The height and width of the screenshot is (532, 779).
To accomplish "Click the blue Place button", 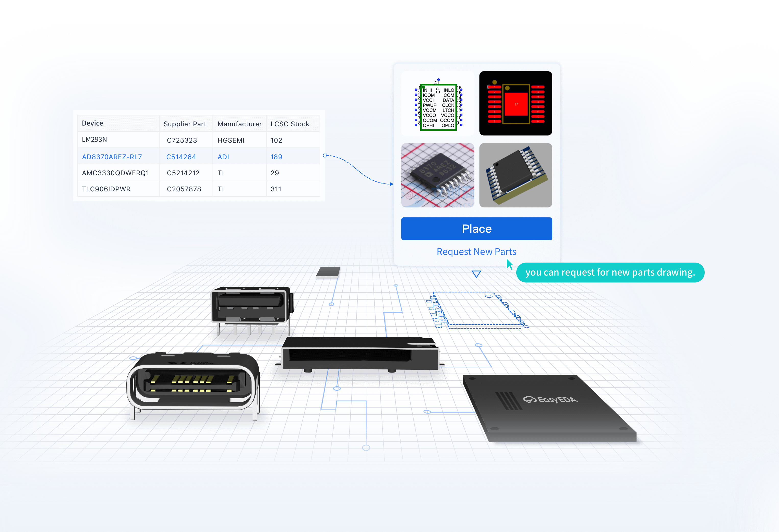I will point(476,229).
